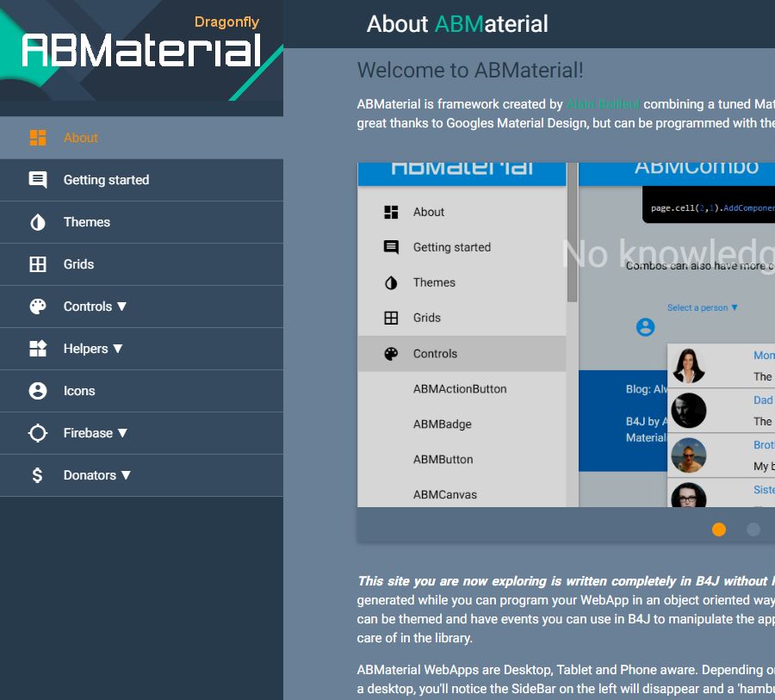
Task: Click the page.cell code snippet in slideshow
Action: [712, 208]
